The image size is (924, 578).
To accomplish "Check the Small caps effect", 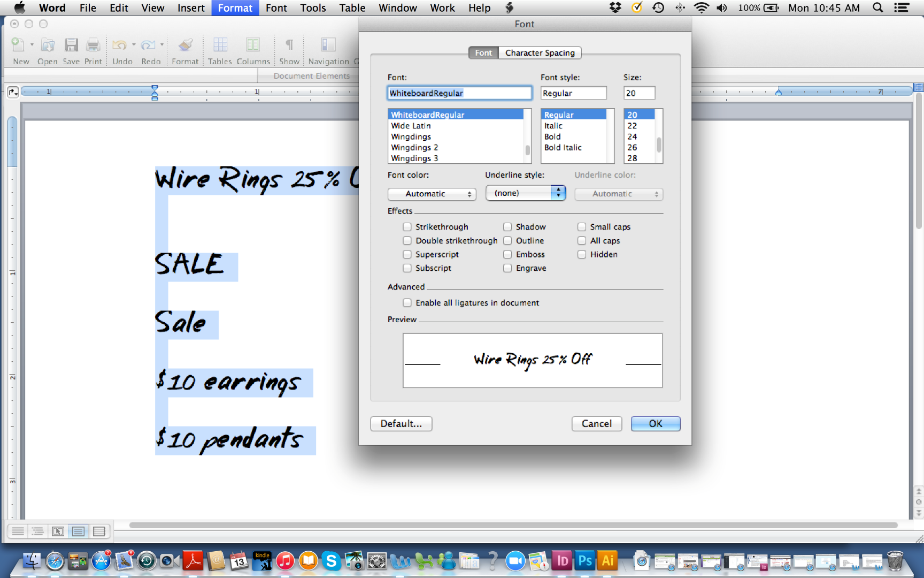I will click(x=582, y=227).
